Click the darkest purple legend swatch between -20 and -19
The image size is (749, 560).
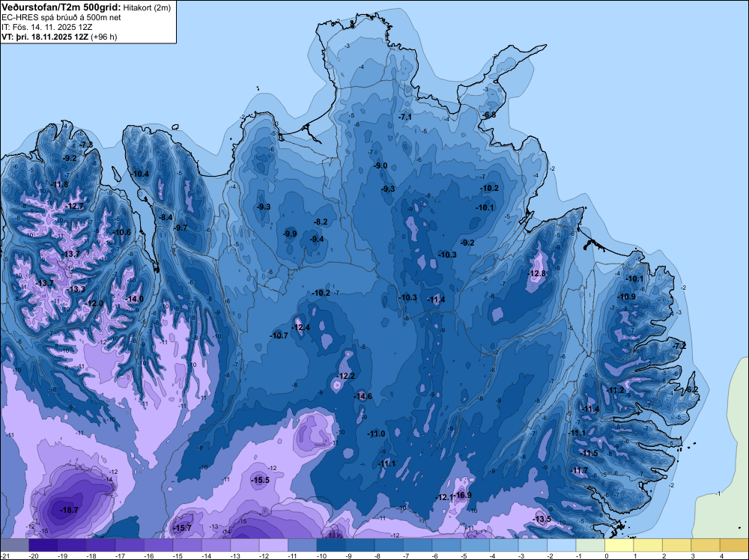[x=43, y=545]
